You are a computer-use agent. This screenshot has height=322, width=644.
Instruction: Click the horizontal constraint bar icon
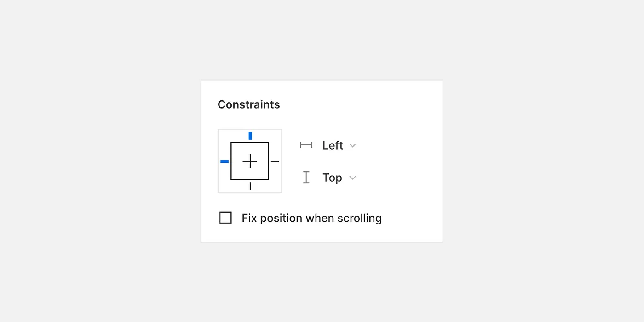(x=306, y=145)
